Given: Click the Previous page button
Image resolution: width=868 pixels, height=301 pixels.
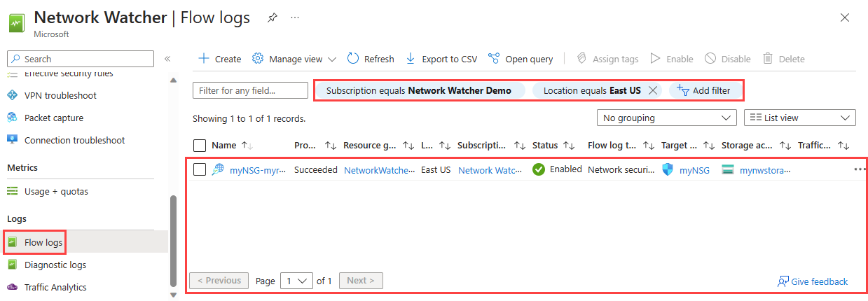Looking at the screenshot, I should click(x=219, y=281).
